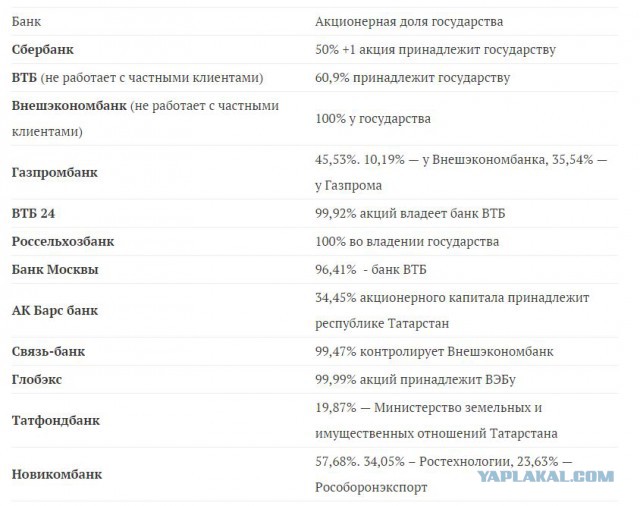Select the Новикомбанк row label

tap(55, 476)
